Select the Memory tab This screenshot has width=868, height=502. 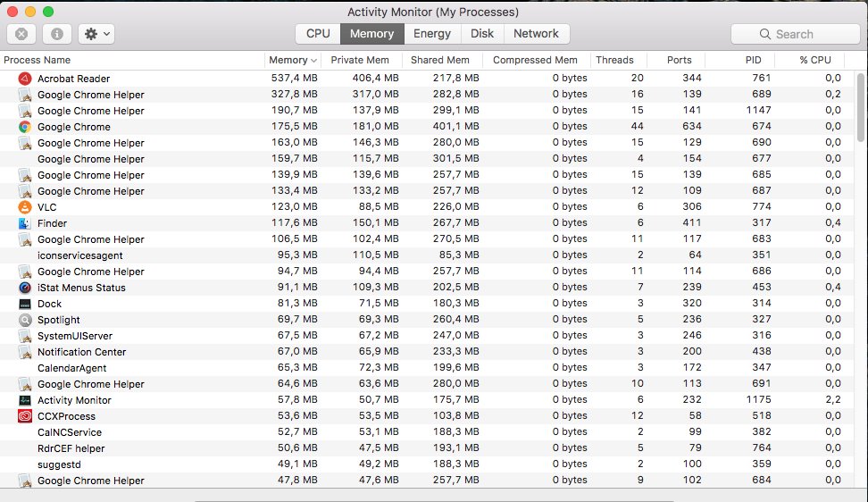coord(372,34)
